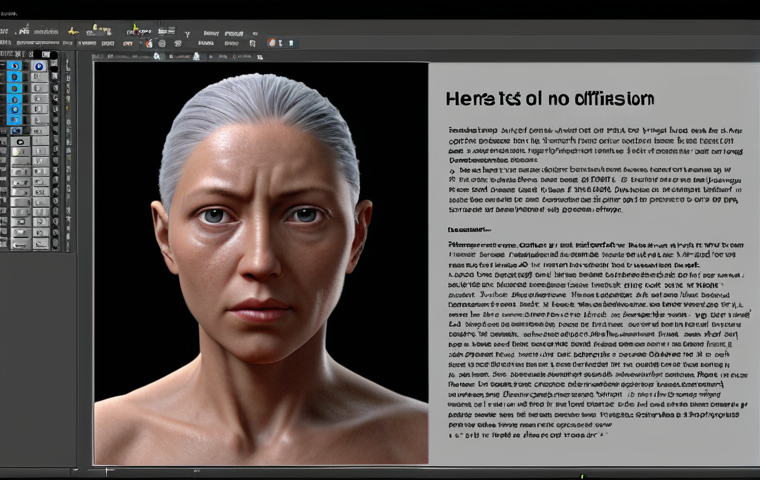The width and height of the screenshot is (760, 480).
Task: Click the rendered female head in the viewport
Action: [262, 218]
